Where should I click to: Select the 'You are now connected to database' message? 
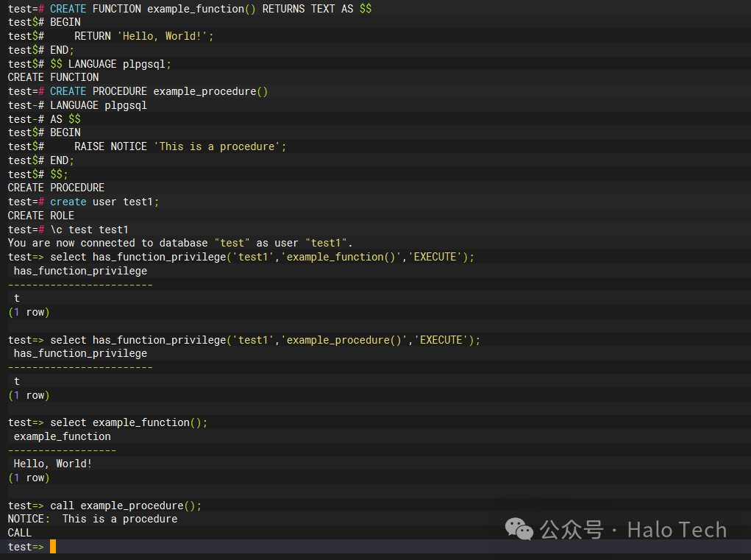180,243
